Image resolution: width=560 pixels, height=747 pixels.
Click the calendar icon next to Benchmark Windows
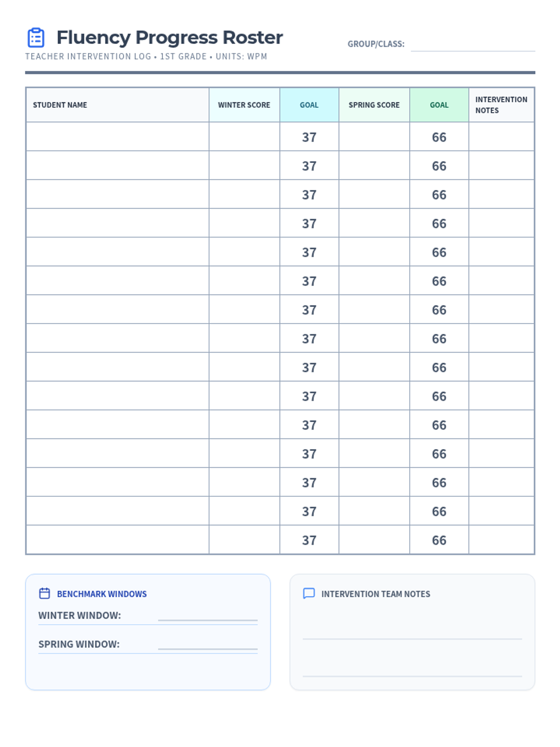click(x=44, y=593)
